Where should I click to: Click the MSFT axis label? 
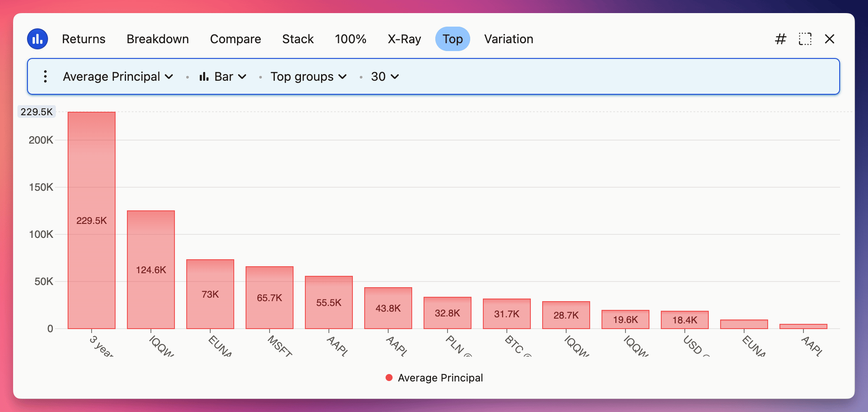pos(280,346)
